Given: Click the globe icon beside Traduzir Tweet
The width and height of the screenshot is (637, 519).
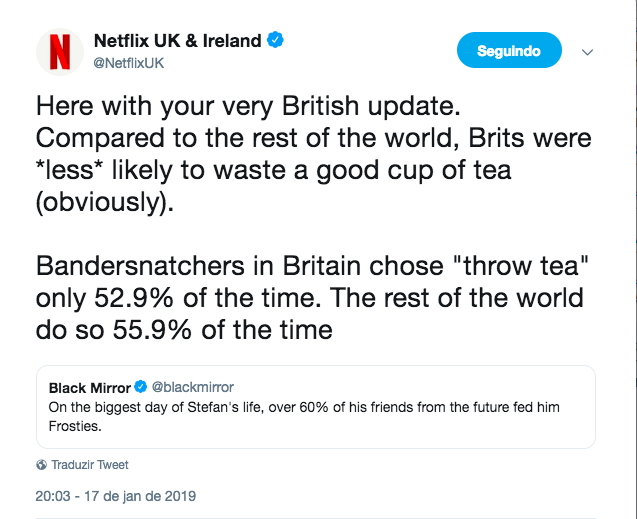Looking at the screenshot, I should (41, 465).
